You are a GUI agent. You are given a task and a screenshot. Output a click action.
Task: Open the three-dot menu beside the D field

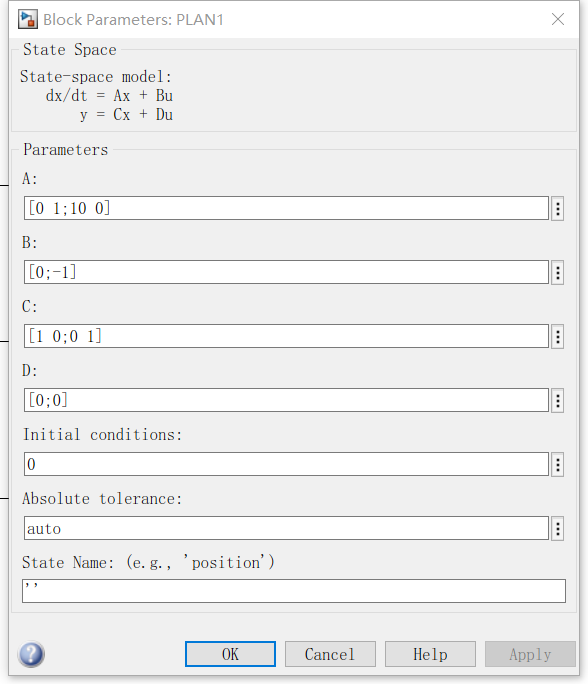557,400
